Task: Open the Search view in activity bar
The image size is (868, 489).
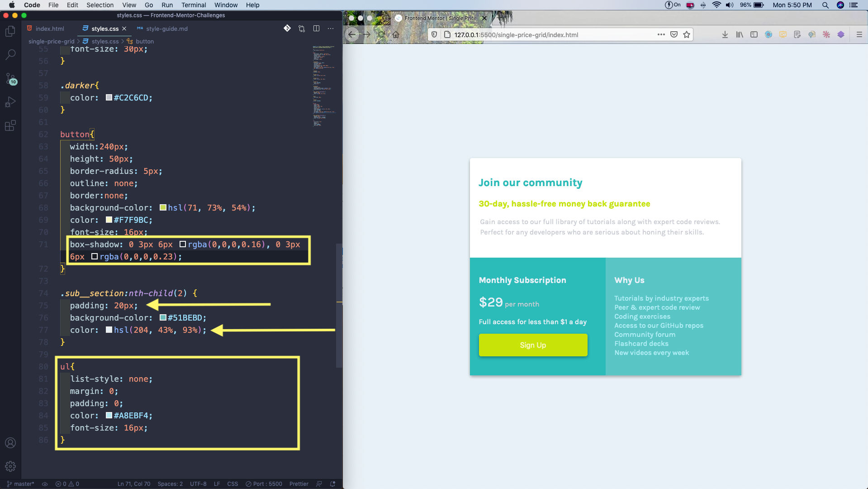Action: 10,55
